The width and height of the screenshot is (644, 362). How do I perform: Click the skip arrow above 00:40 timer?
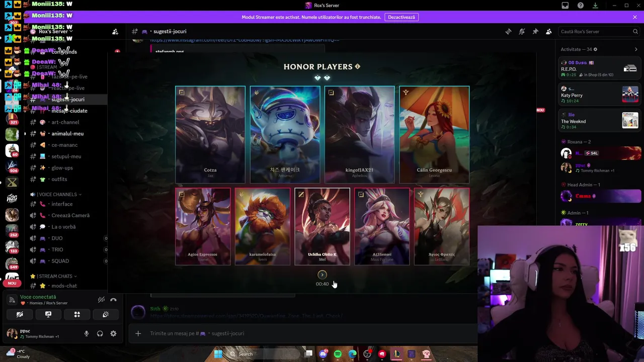point(323,275)
